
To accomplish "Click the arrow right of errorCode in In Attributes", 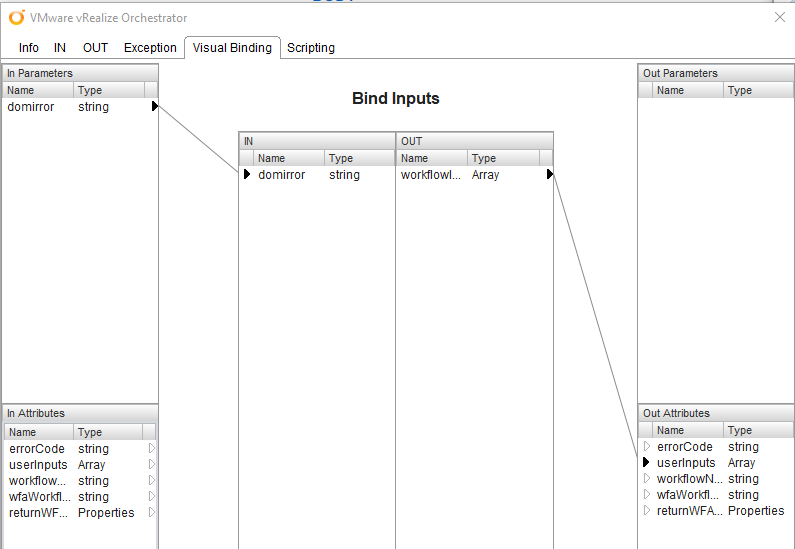I will (x=151, y=449).
